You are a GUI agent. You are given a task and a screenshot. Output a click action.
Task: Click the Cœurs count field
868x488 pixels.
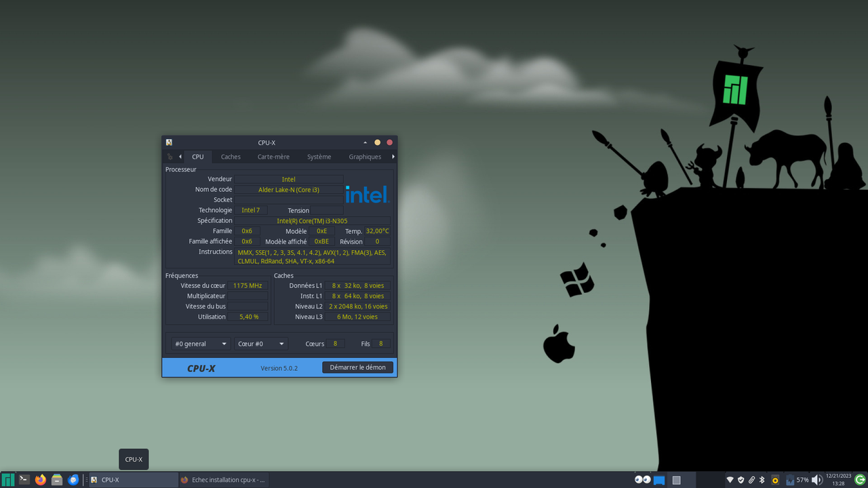click(335, 344)
